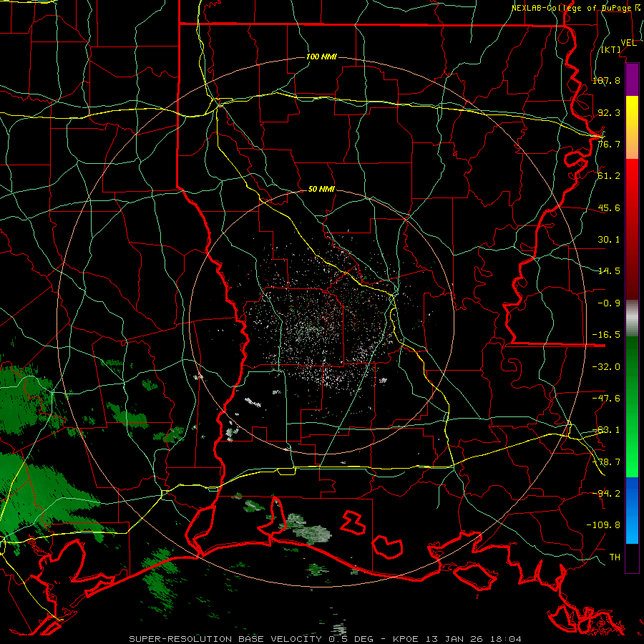Click the -0.9 velocity scale value
644x644 pixels.
(x=609, y=303)
